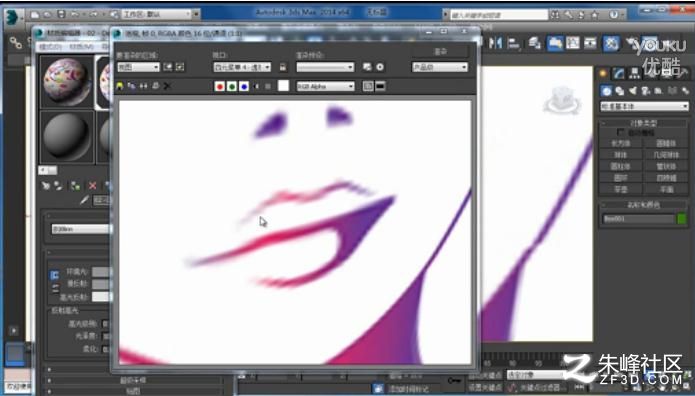Image resolution: width=695 pixels, height=396 pixels.
Task: Open Render Setup icon in frame window
Action: 367,67
